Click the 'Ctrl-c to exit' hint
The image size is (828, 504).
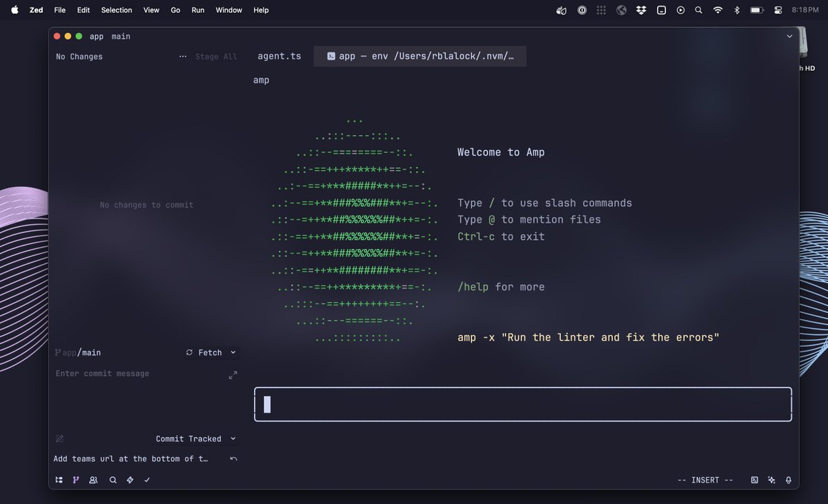[501, 236]
